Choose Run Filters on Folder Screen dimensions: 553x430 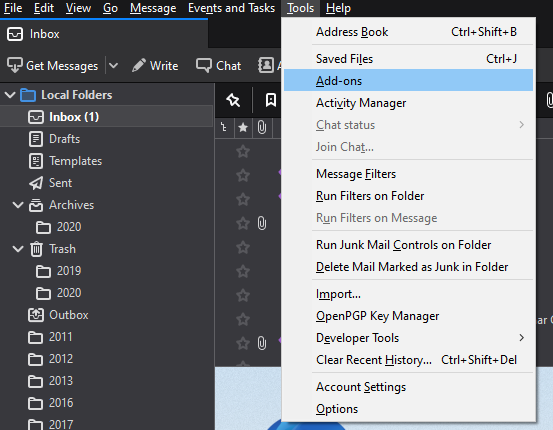408,195
